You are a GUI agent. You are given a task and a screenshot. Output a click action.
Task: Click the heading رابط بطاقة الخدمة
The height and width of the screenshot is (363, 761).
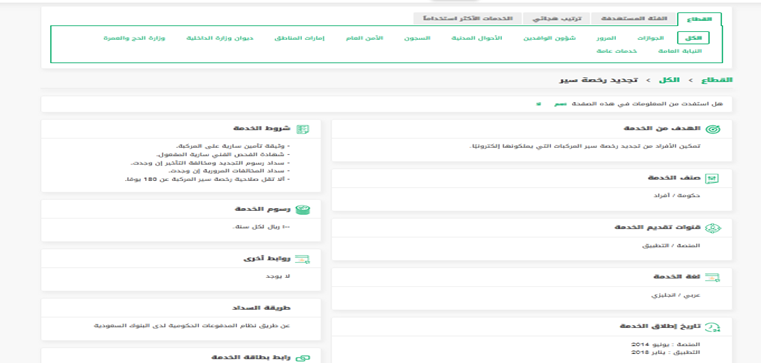(x=251, y=358)
